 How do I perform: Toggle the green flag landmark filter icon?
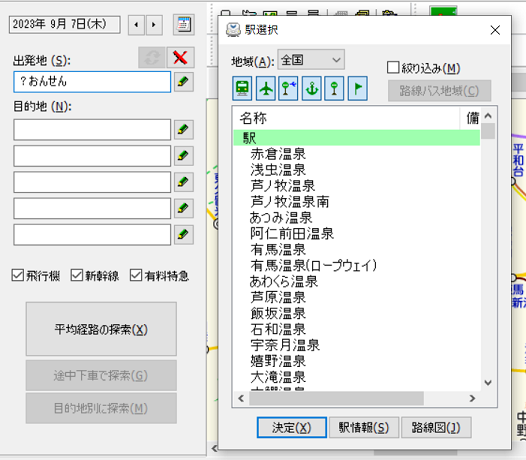(x=358, y=89)
